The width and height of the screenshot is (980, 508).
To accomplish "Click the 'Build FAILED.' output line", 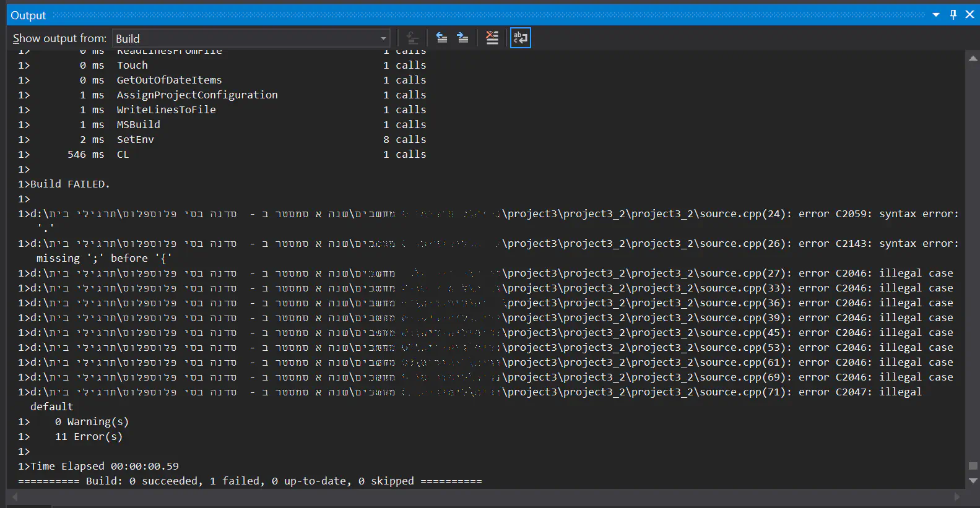I will click(x=69, y=184).
